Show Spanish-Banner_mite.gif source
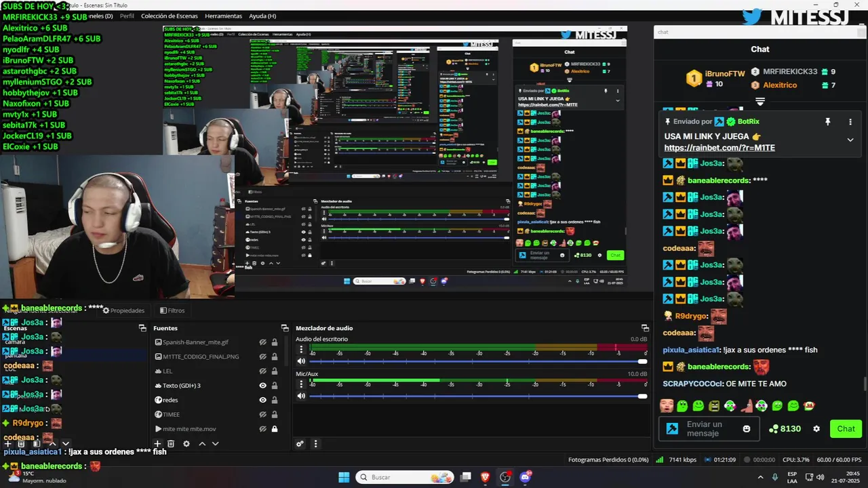The height and width of the screenshot is (488, 868). 262,342
